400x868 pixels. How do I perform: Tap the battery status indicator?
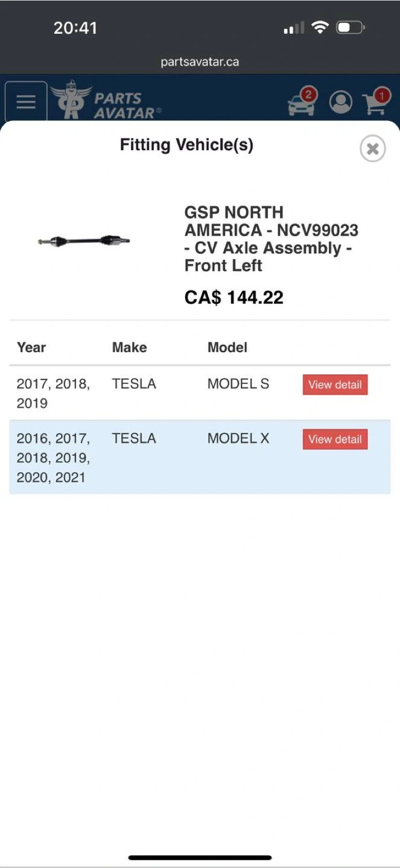pyautogui.click(x=351, y=28)
